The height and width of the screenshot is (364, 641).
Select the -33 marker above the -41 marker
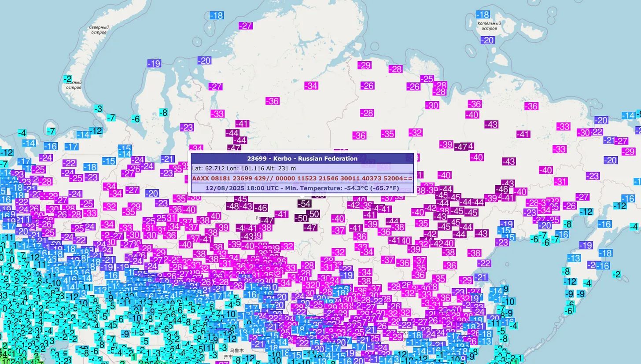pos(217,114)
